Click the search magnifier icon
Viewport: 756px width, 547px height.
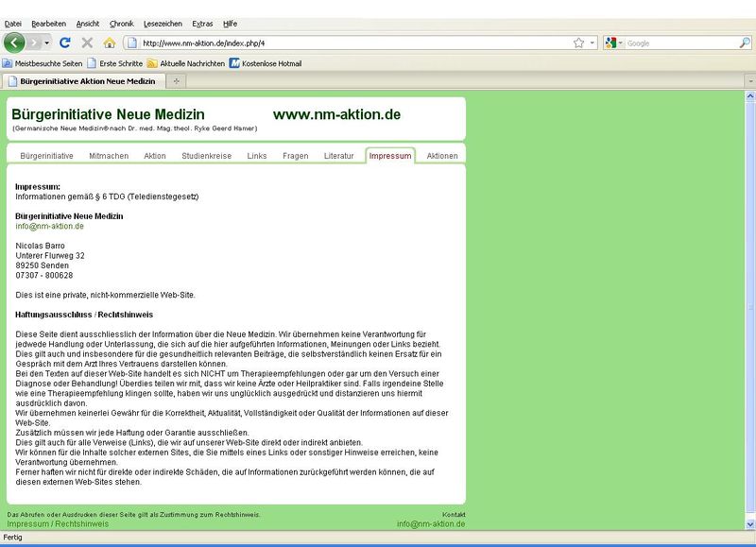point(745,43)
